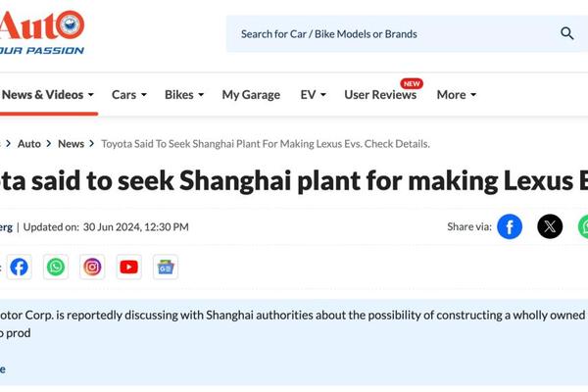The height and width of the screenshot is (392, 588).
Task: Expand the Cars dropdown menu
Action: pyautogui.click(x=129, y=94)
